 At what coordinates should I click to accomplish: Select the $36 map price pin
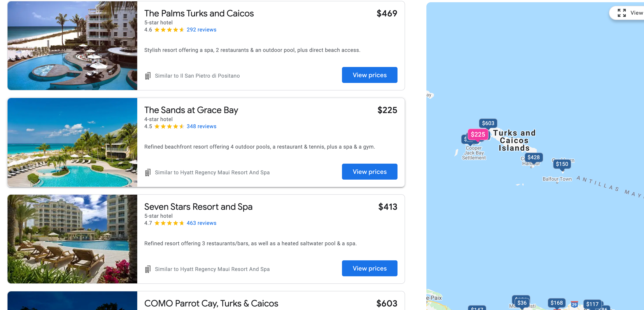pyautogui.click(x=522, y=303)
